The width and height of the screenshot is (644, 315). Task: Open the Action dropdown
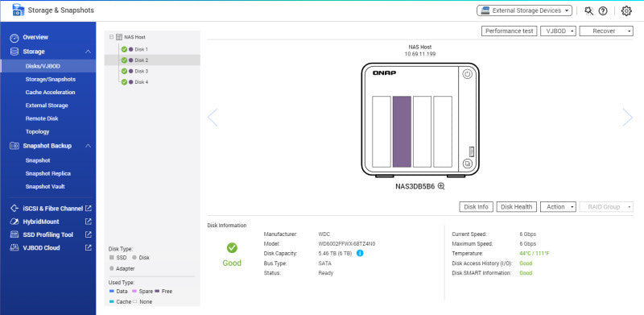pyautogui.click(x=558, y=207)
